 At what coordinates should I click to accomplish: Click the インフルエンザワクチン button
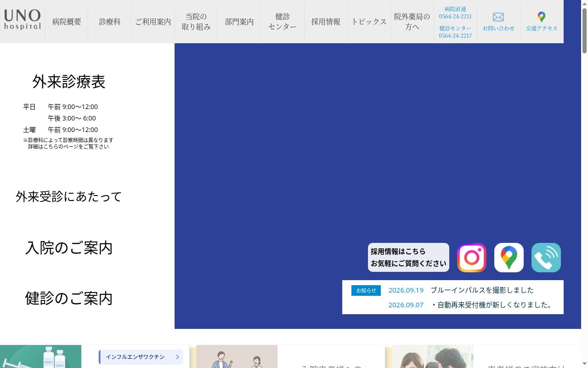pos(141,357)
